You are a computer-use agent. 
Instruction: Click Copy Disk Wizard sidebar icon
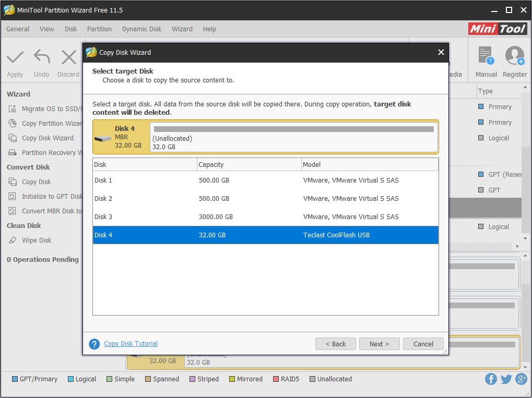pyautogui.click(x=13, y=138)
